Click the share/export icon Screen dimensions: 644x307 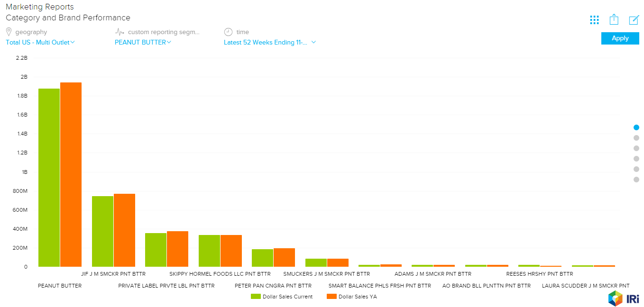pos(614,19)
